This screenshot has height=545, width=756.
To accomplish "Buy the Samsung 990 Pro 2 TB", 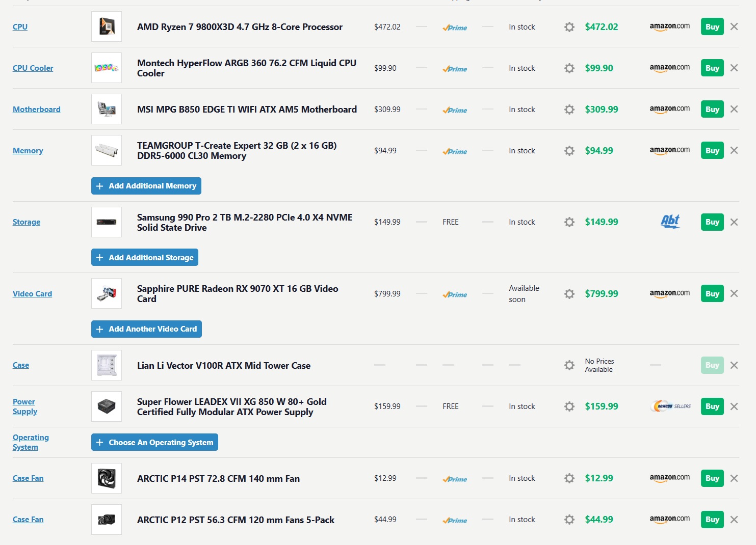I will click(712, 222).
